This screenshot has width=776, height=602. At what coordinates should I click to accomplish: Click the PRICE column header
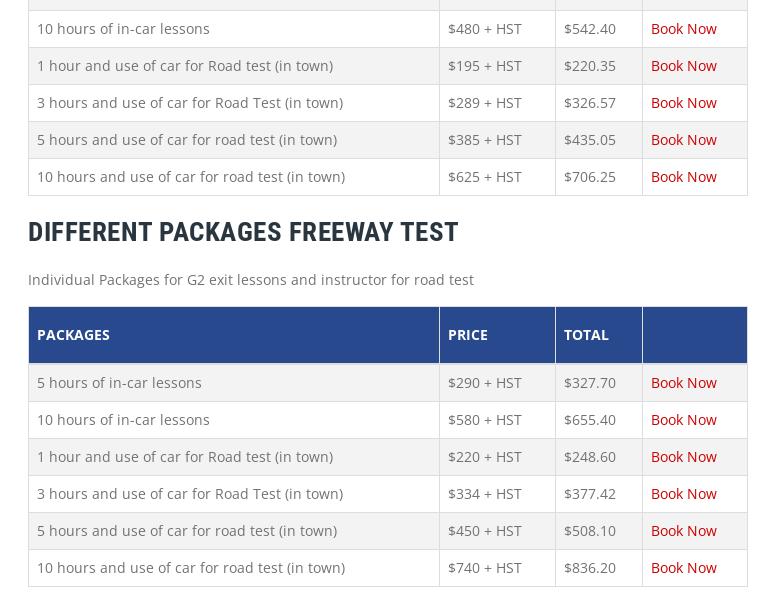pos(467,335)
